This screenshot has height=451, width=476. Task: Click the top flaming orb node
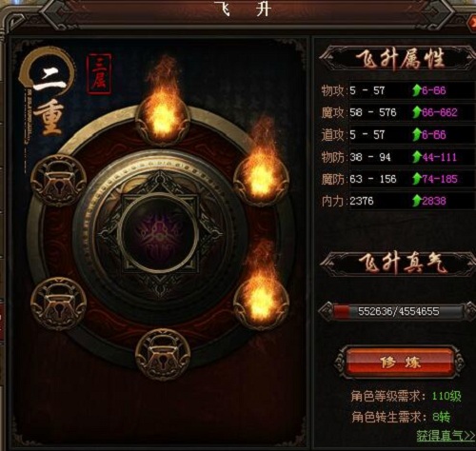coord(163,119)
